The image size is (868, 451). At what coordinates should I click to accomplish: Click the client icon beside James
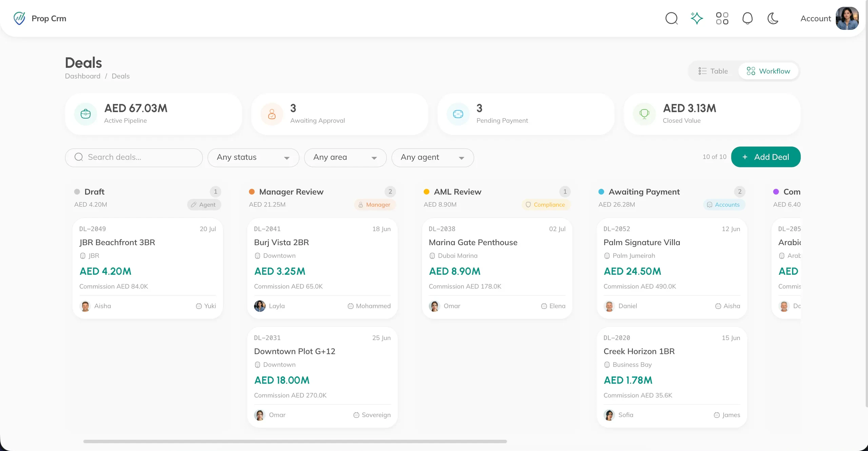[x=716, y=415]
